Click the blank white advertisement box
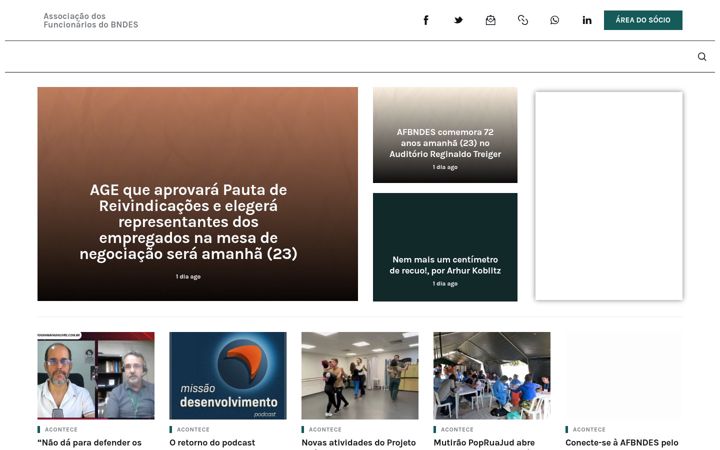 (x=609, y=196)
